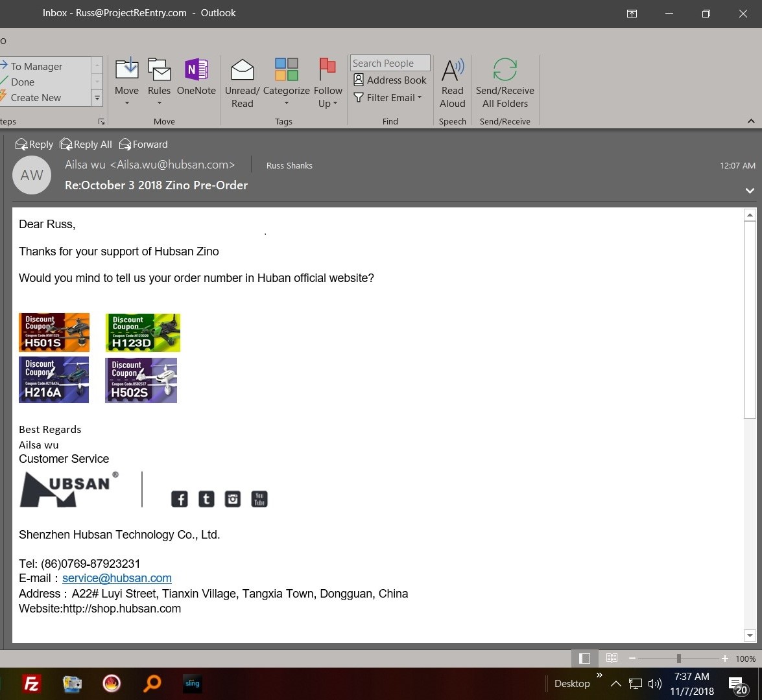Expand Follow Up dropdown arrow
This screenshot has height=700, width=762.
click(x=335, y=103)
